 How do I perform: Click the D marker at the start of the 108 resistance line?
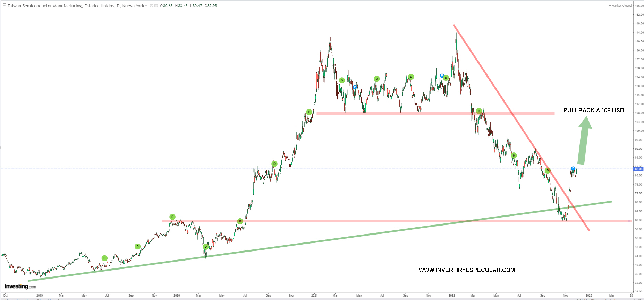pos(309,112)
